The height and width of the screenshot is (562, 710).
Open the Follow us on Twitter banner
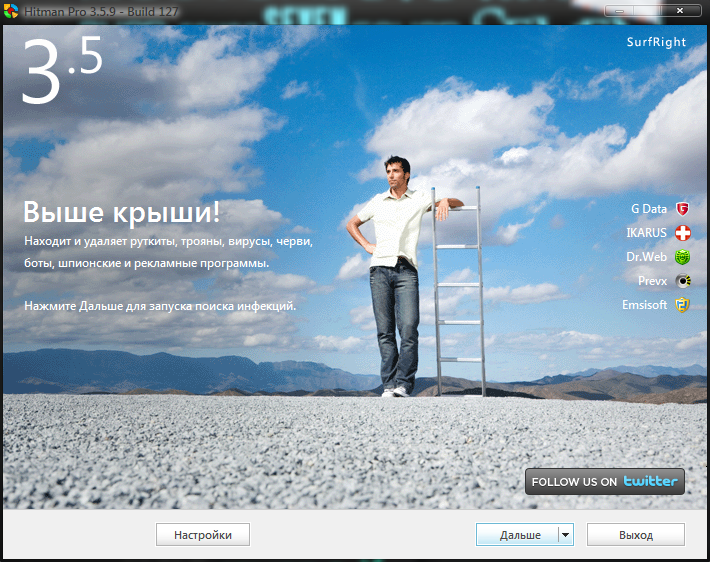click(604, 481)
